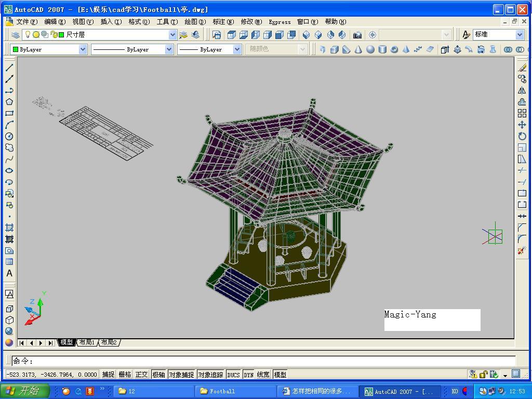
Task: Toggle 对象捕捉 object snap
Action: pos(181,375)
